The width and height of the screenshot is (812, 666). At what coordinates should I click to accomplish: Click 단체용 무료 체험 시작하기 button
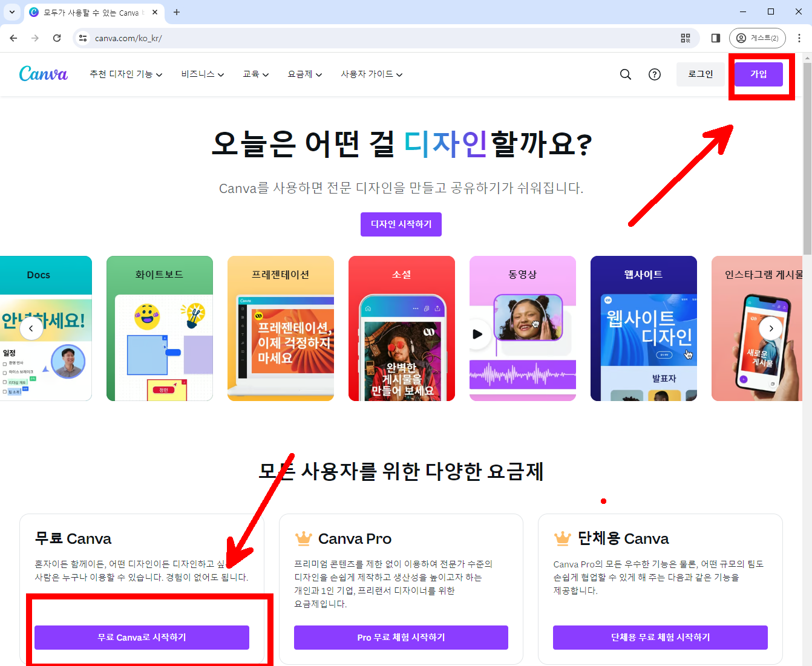pyautogui.click(x=660, y=638)
